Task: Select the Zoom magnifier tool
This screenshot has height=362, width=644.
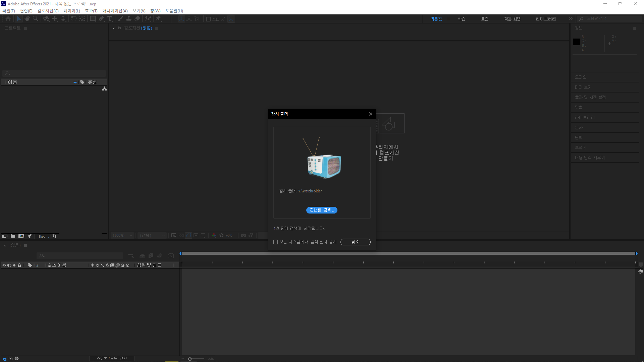Action: tap(36, 19)
